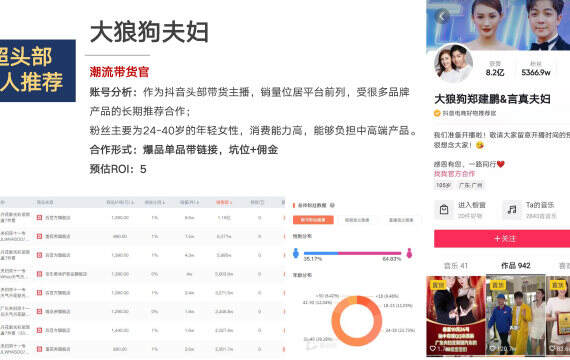Click the kiss emoji after 很想念大家
Image resolution: width=570 pixels, height=360 pixels.
(480, 145)
